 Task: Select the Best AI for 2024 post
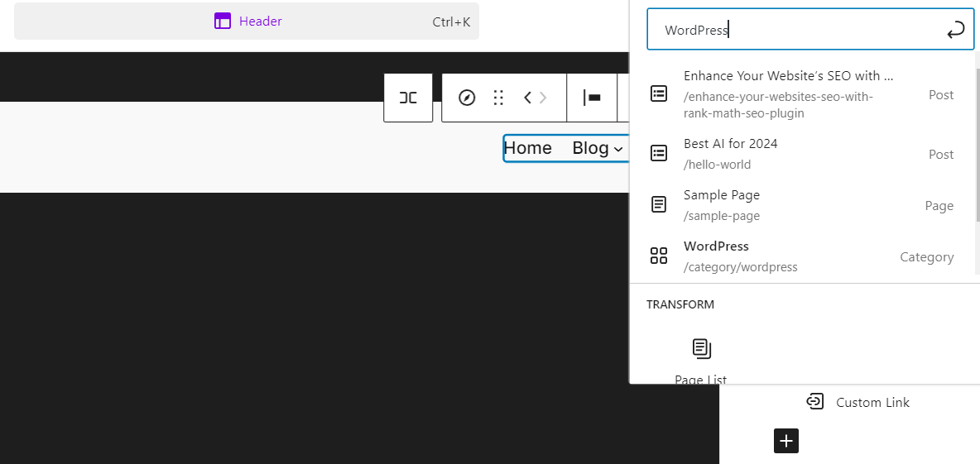coord(802,154)
